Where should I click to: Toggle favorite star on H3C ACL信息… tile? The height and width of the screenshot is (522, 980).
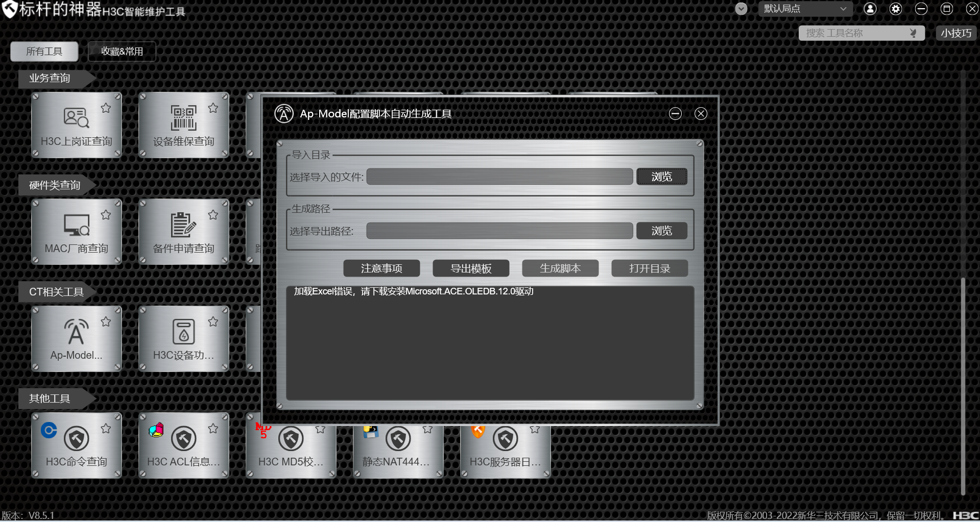pos(213,428)
